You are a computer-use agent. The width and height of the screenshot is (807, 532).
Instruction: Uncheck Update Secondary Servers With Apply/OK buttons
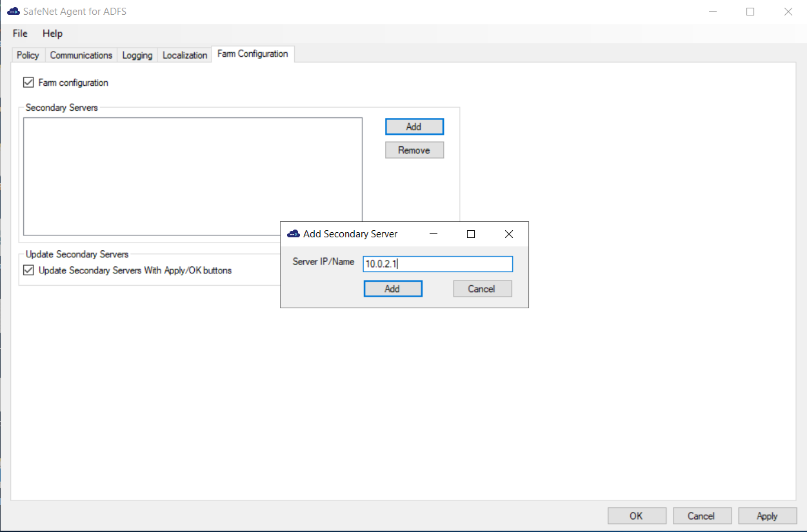tap(28, 270)
